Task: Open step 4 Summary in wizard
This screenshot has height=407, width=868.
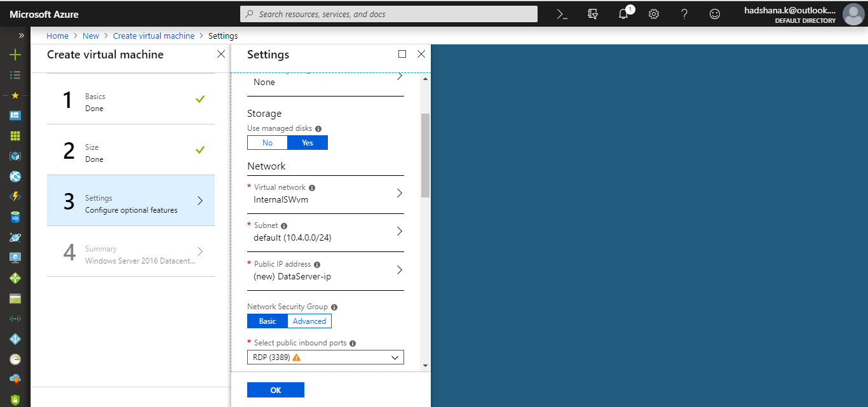Action: pos(131,251)
